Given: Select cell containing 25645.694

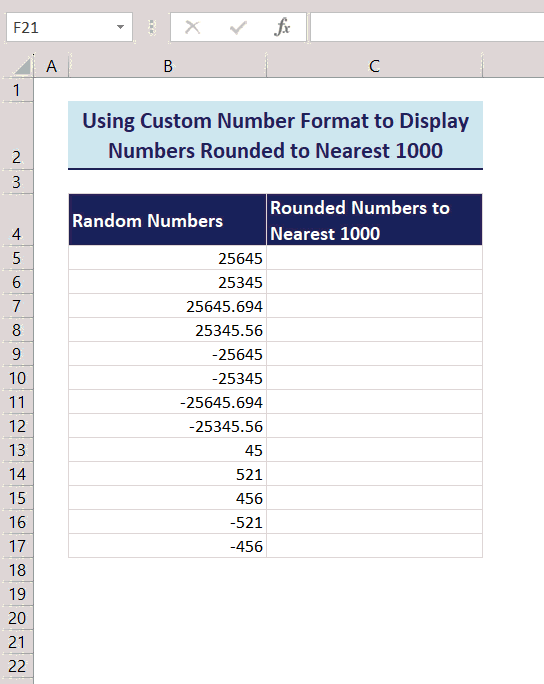Looking at the screenshot, I should tap(168, 306).
